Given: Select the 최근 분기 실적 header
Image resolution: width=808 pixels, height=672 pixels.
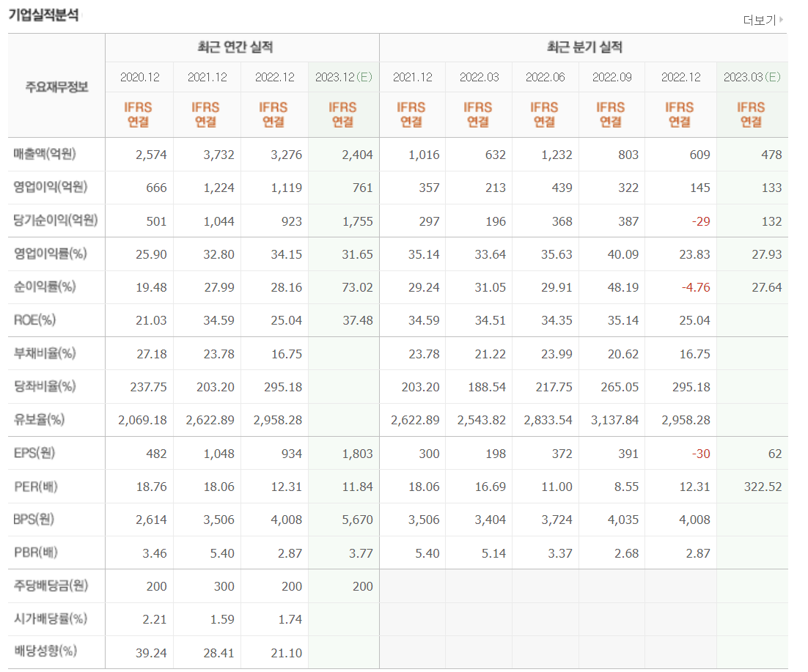Looking at the screenshot, I should coord(584,48).
